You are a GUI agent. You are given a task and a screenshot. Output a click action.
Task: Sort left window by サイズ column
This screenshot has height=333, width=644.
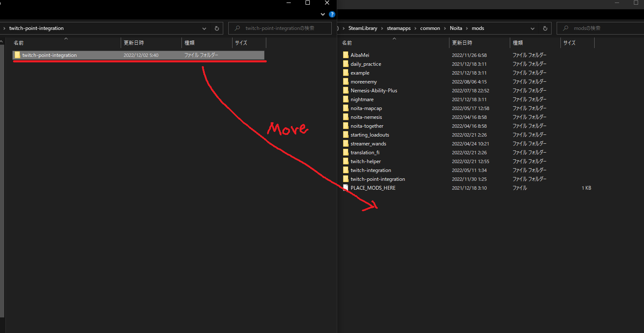(249, 43)
